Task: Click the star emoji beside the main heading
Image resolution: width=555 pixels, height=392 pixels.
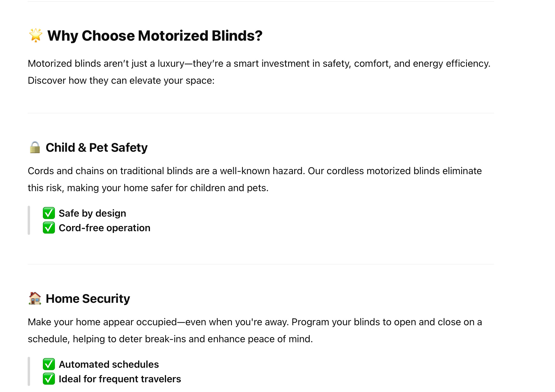Action: click(36, 35)
